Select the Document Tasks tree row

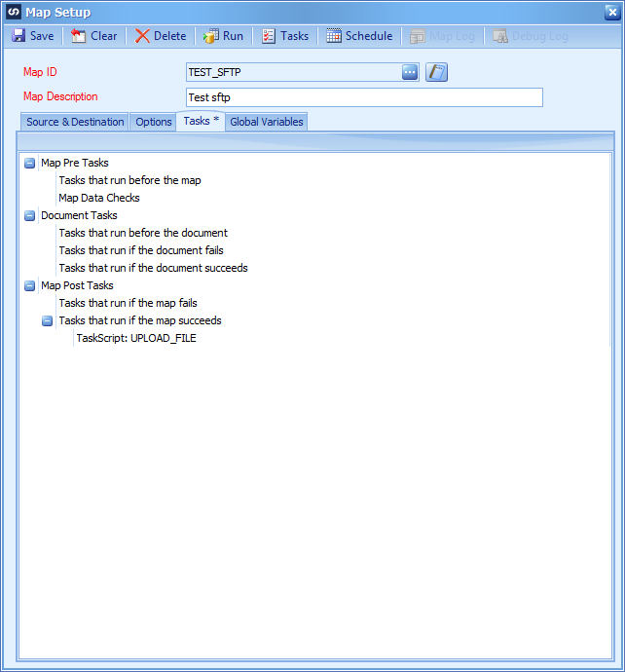click(x=79, y=215)
